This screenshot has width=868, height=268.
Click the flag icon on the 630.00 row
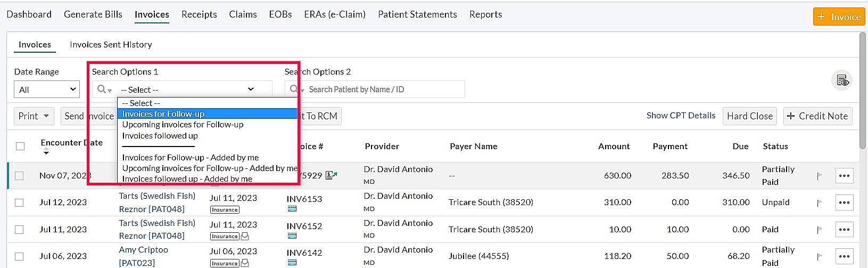tap(820, 176)
